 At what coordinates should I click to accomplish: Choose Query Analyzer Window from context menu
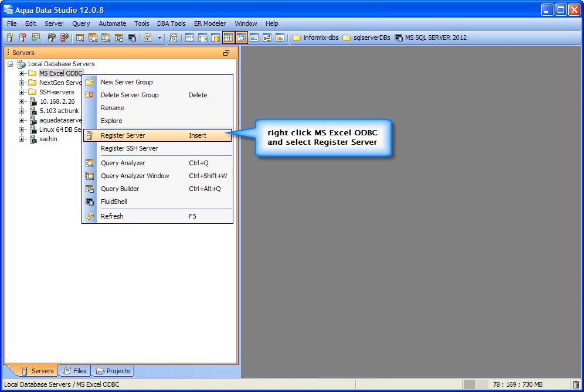pos(158,176)
